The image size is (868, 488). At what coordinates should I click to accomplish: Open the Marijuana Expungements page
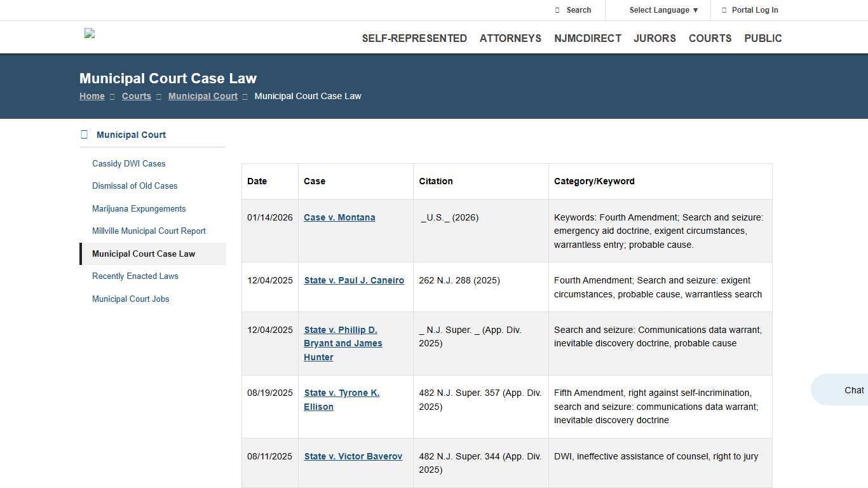pos(139,208)
